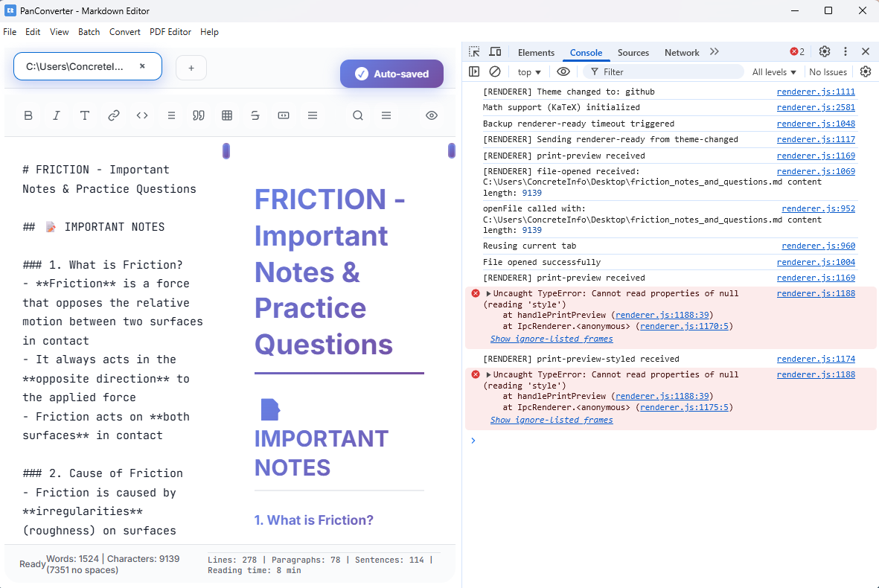Insert a code block with the boxed-code icon

pyautogui.click(x=284, y=115)
